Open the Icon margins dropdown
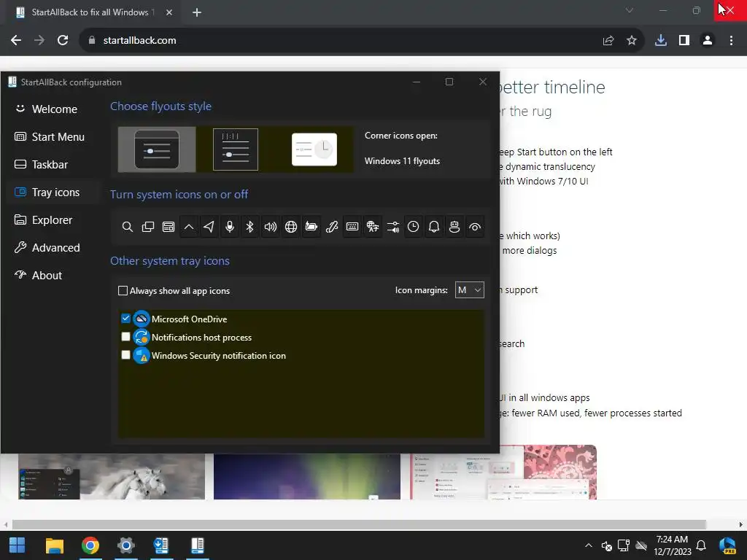This screenshot has height=560, width=747. click(470, 290)
